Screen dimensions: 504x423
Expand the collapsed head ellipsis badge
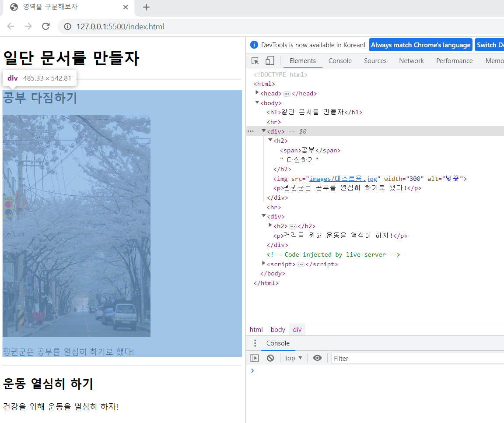tap(287, 94)
